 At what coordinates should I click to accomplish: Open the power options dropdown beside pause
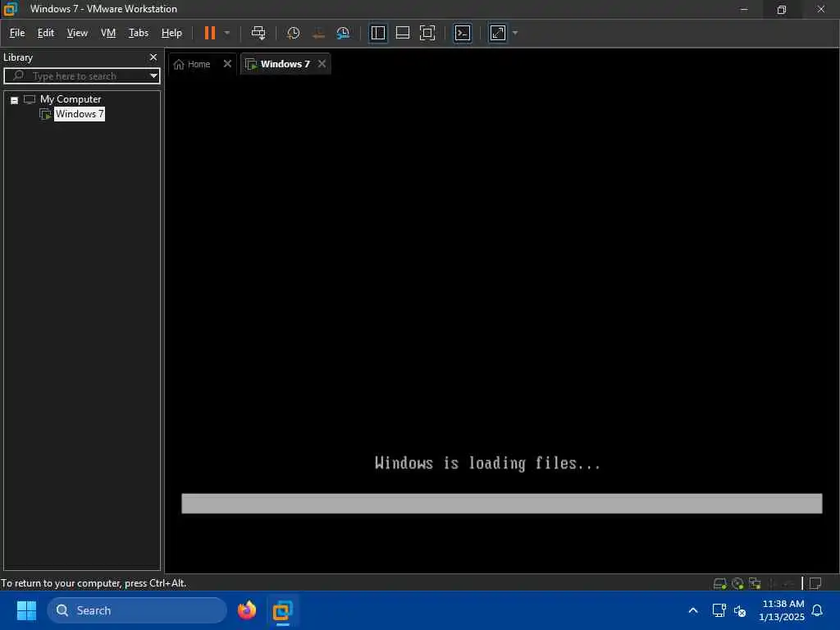pos(227,33)
